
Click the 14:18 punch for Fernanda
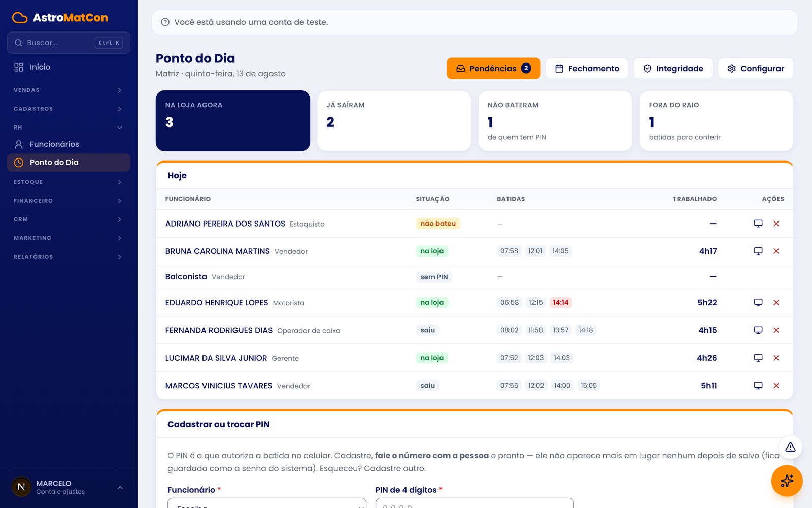pos(586,330)
